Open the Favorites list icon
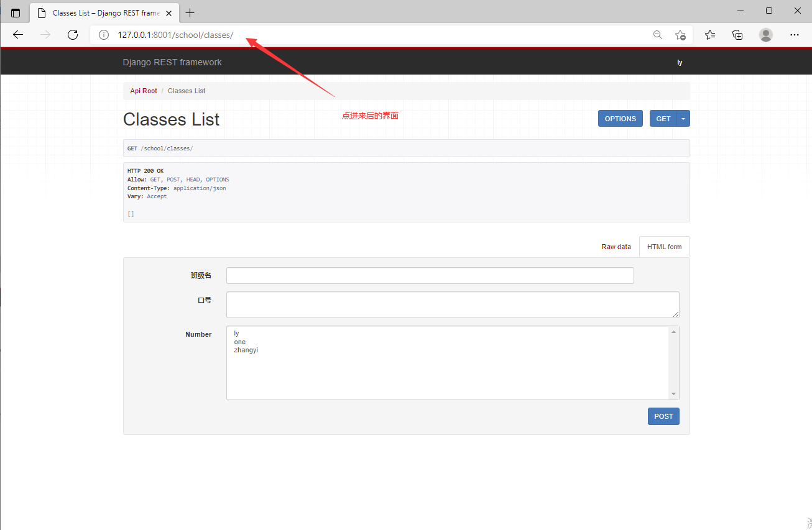 pos(710,35)
